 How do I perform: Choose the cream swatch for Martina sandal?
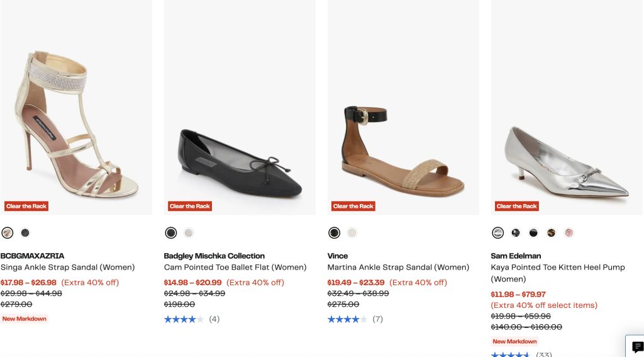pyautogui.click(x=352, y=233)
